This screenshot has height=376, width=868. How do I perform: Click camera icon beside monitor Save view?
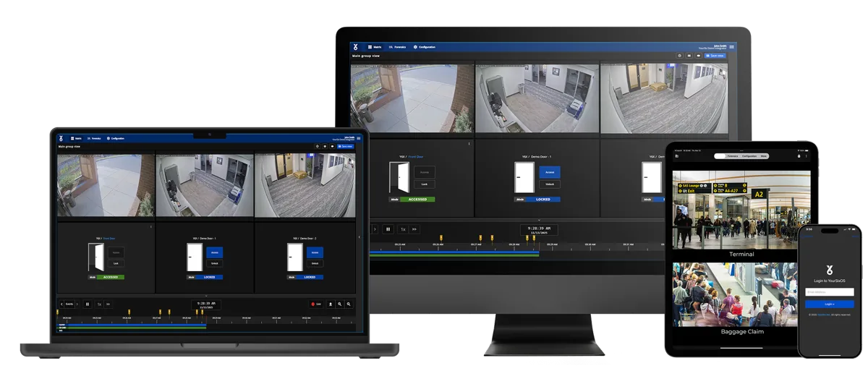click(x=699, y=56)
